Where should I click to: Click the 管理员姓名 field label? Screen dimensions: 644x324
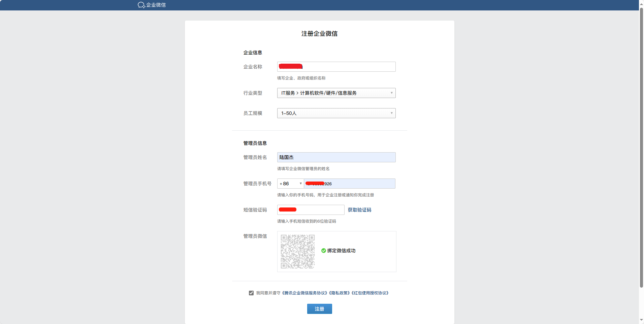(255, 157)
